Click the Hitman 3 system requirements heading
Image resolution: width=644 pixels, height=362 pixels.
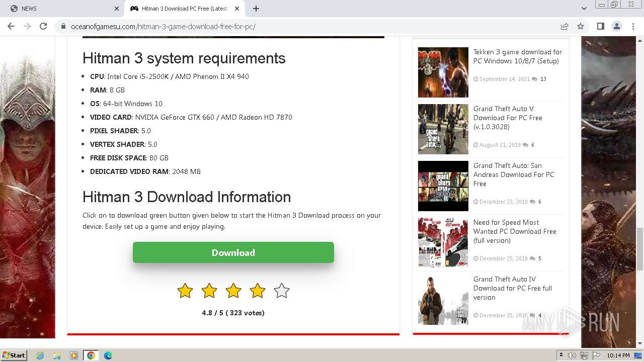pyautogui.click(x=184, y=58)
